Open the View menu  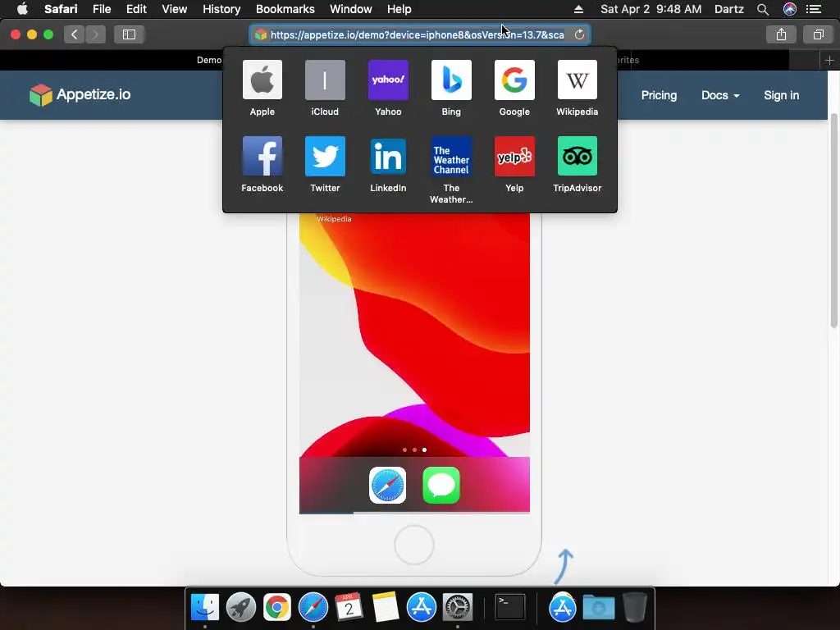click(174, 9)
